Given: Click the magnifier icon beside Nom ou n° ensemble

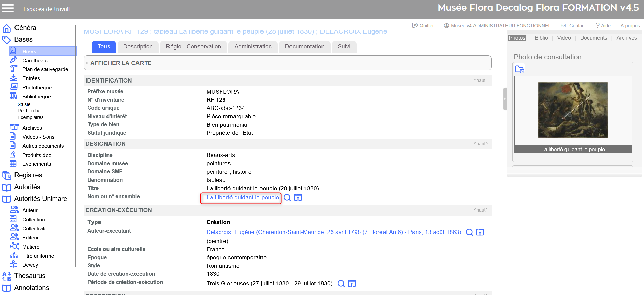Looking at the screenshot, I should point(287,198).
